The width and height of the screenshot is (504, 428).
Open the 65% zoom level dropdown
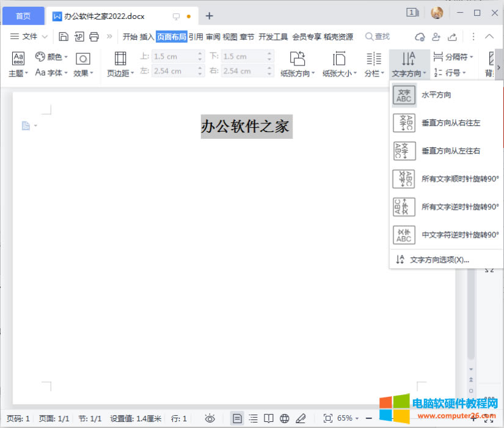point(348,418)
